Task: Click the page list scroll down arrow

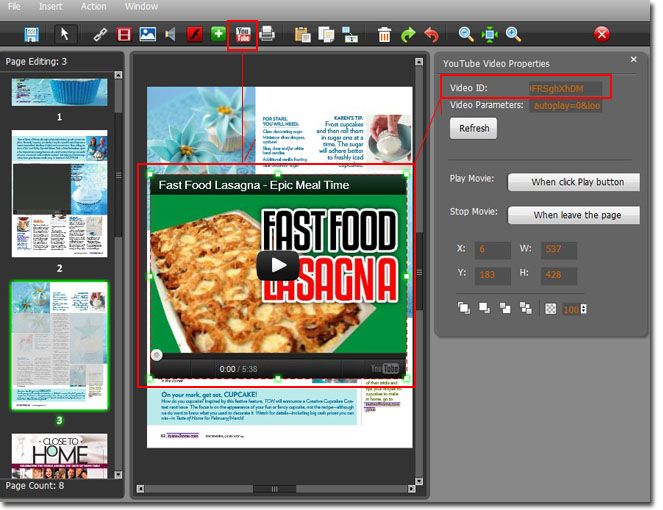Action: coord(118,475)
